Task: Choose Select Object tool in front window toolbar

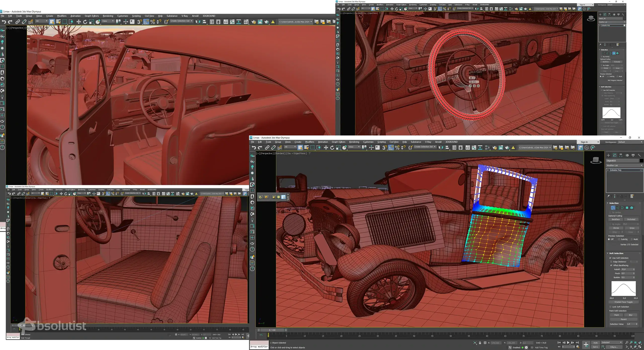Action: [300, 148]
